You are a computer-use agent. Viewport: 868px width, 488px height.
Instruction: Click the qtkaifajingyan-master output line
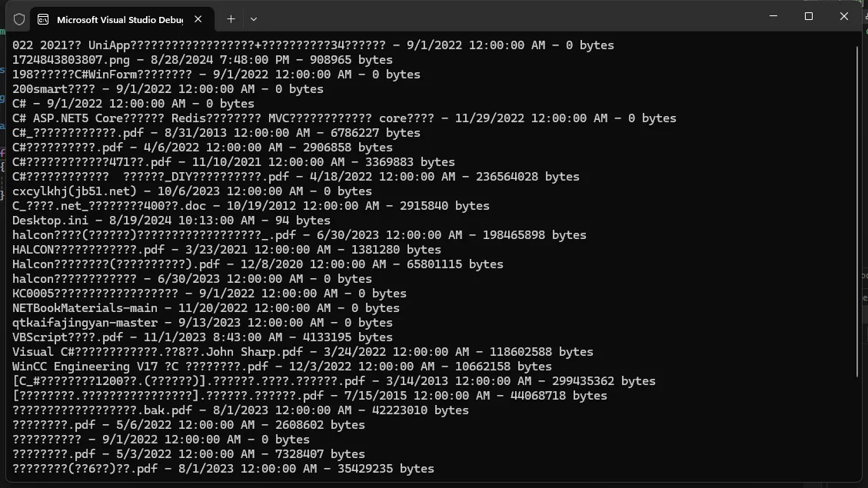coord(202,323)
